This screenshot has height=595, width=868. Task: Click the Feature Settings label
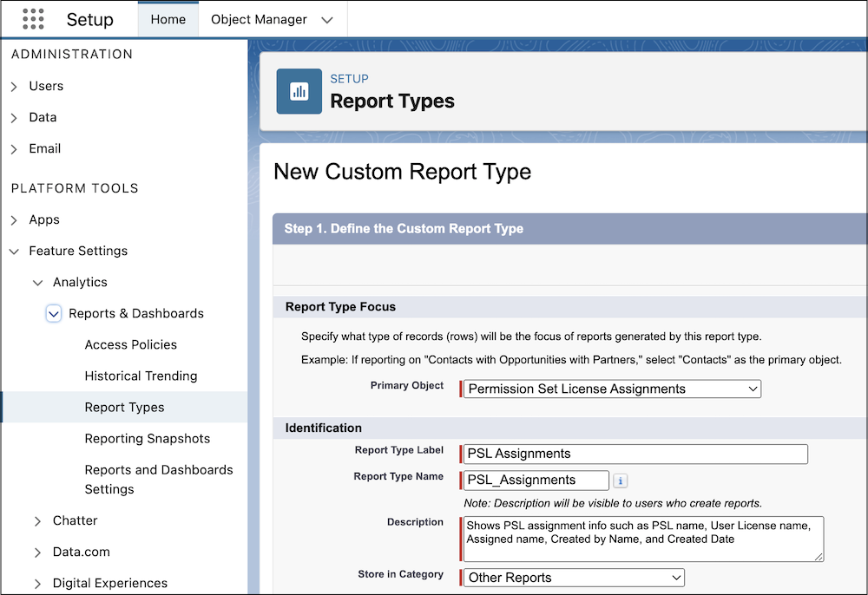(x=78, y=251)
